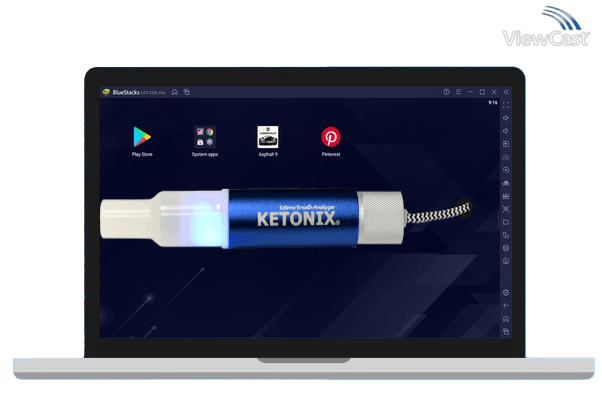Launch Asphalt 9 game

tap(268, 137)
